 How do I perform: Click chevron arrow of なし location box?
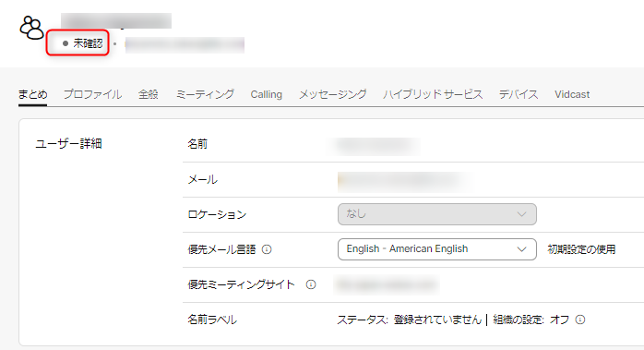click(521, 214)
